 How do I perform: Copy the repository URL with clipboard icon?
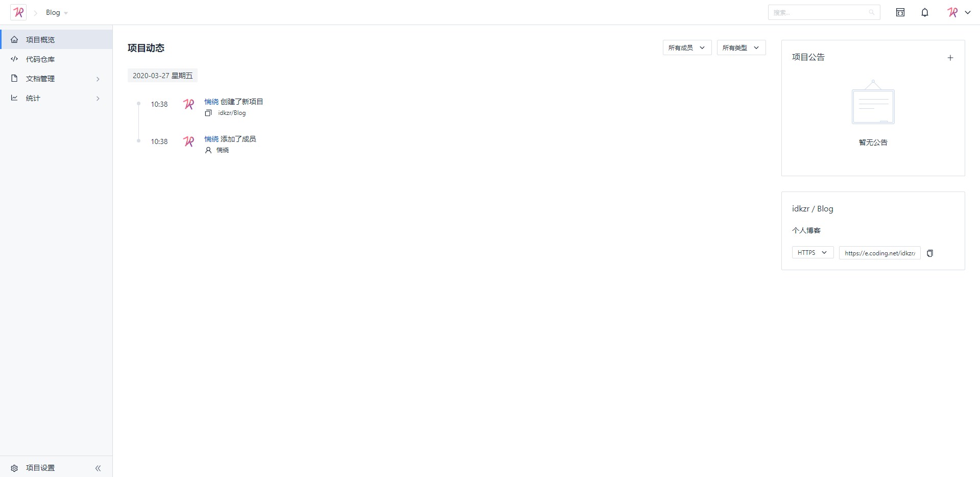pos(929,253)
